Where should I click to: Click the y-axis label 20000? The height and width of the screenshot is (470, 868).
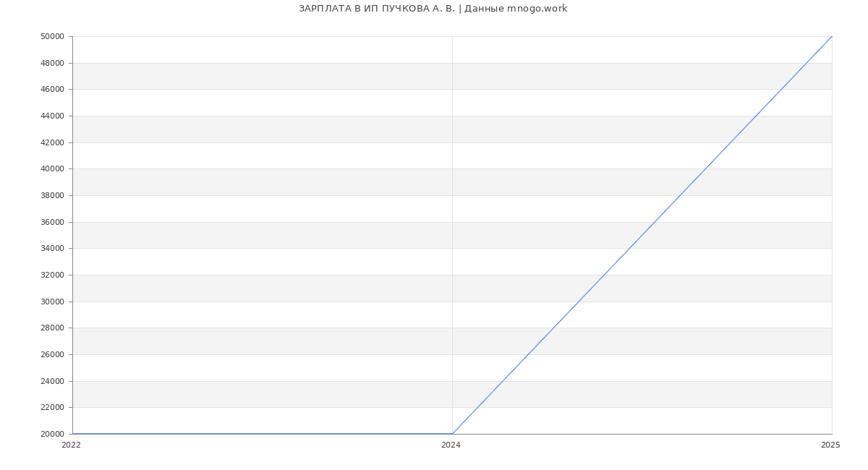click(52, 435)
